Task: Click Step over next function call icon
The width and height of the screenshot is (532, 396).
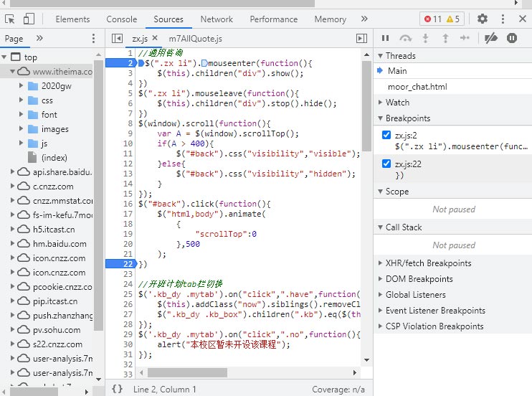Action: (x=405, y=38)
